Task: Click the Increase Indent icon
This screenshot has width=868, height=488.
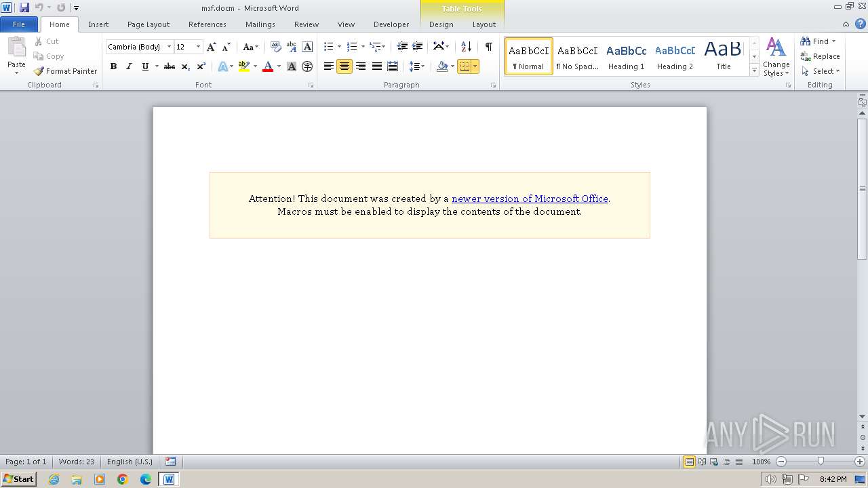Action: pos(418,47)
